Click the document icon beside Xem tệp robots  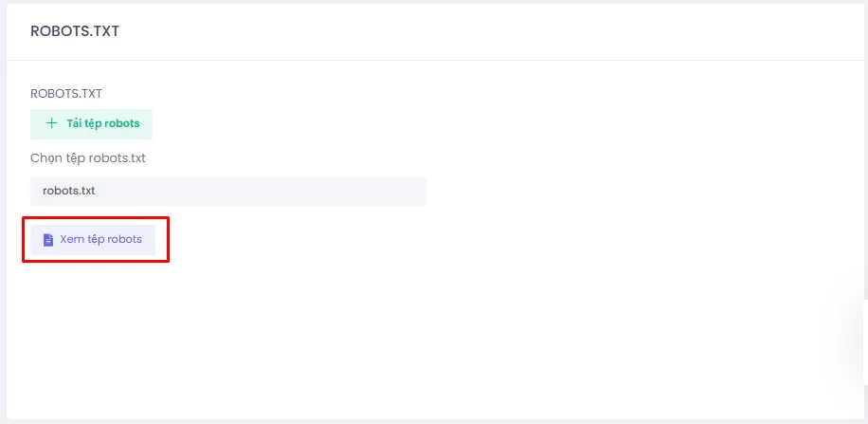click(48, 240)
